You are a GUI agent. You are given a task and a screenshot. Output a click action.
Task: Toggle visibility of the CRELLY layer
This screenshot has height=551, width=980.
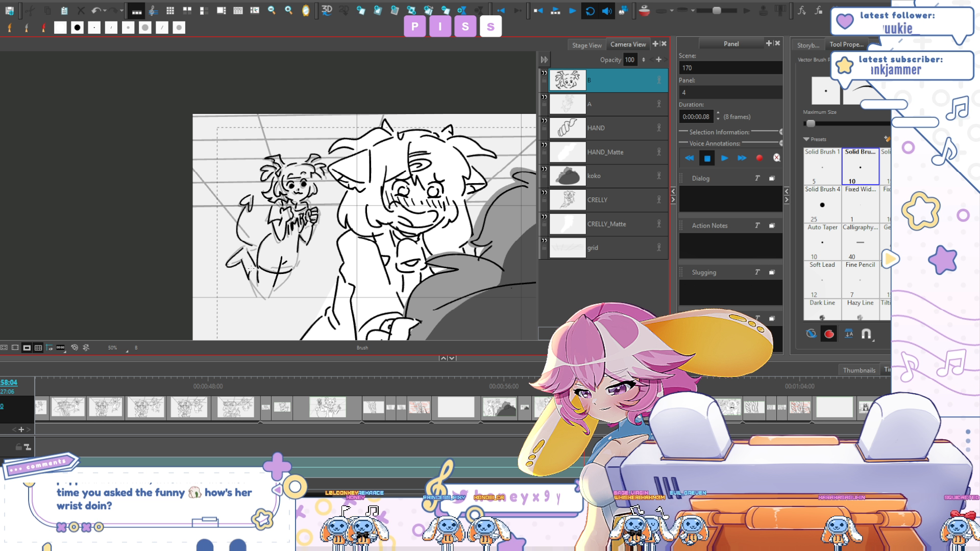544,193
